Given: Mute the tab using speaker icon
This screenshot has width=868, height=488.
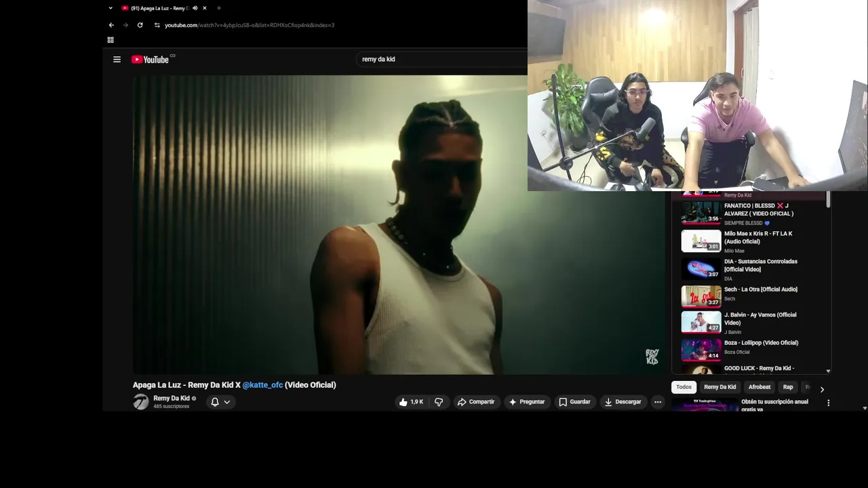Looking at the screenshot, I should click(x=195, y=8).
